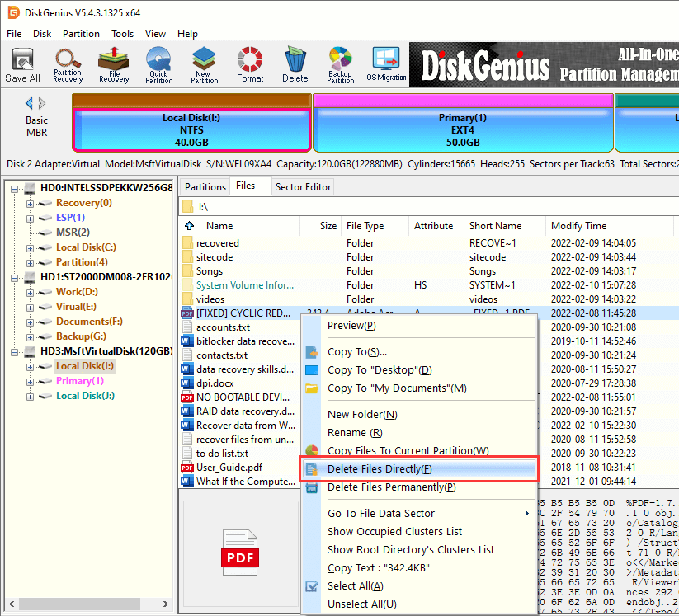Click the recovered folder icon
679x616 pixels.
click(187, 242)
